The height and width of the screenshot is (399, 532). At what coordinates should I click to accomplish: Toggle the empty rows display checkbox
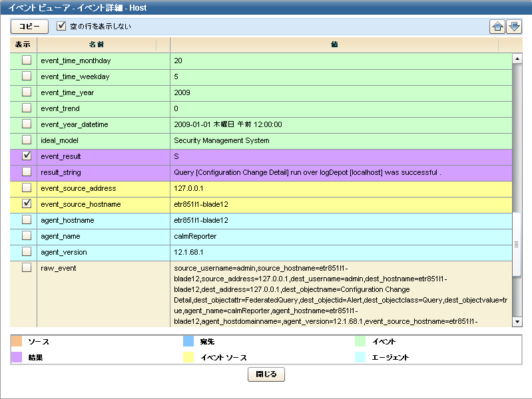(62, 27)
